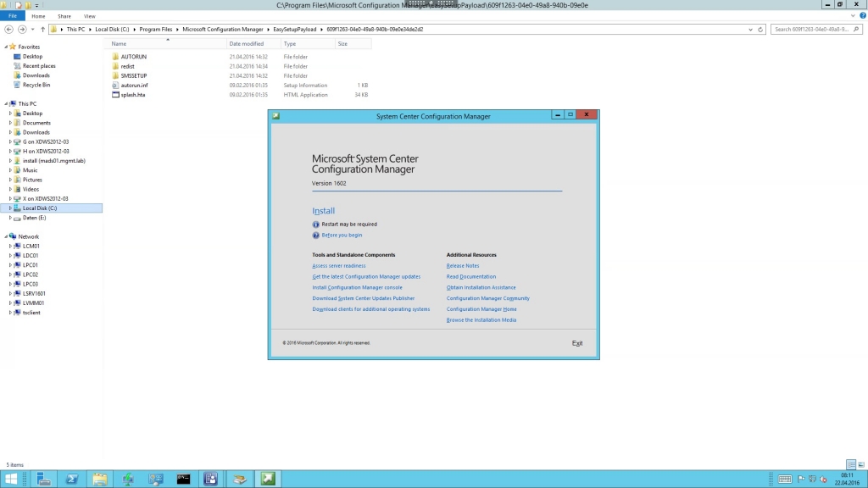
Task: Click Assess server readiness link
Action: tap(339, 266)
